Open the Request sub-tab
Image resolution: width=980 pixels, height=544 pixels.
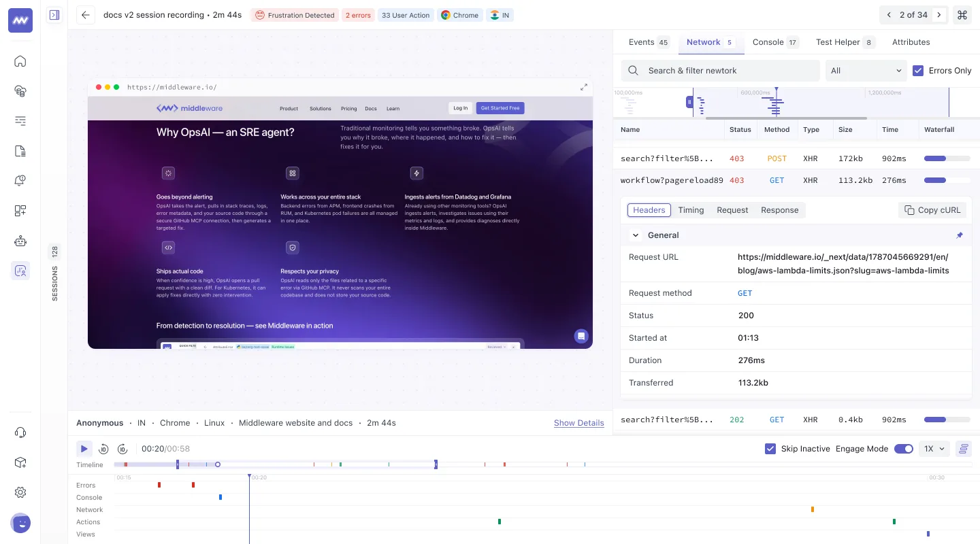732,210
